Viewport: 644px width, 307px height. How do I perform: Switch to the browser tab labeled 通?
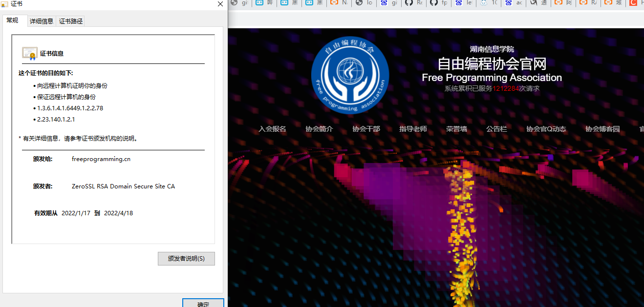539,3
